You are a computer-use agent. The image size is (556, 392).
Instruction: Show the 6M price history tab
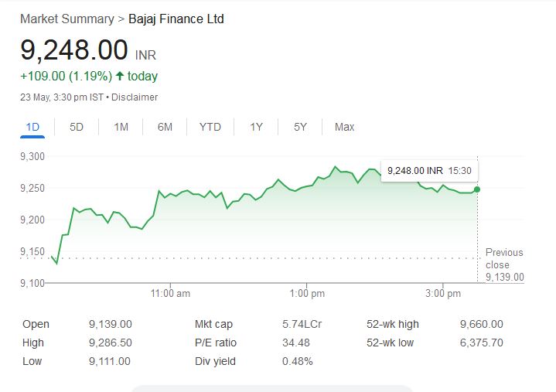[x=165, y=127]
